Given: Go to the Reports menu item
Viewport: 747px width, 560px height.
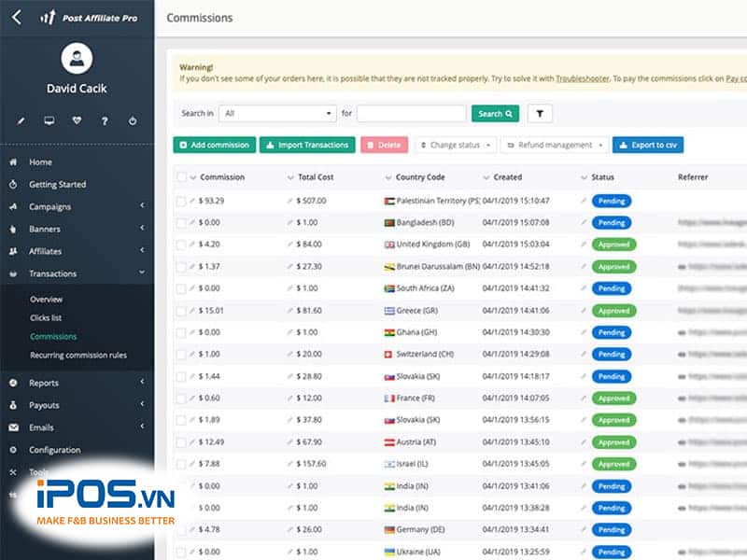Looking at the screenshot, I should point(44,383).
